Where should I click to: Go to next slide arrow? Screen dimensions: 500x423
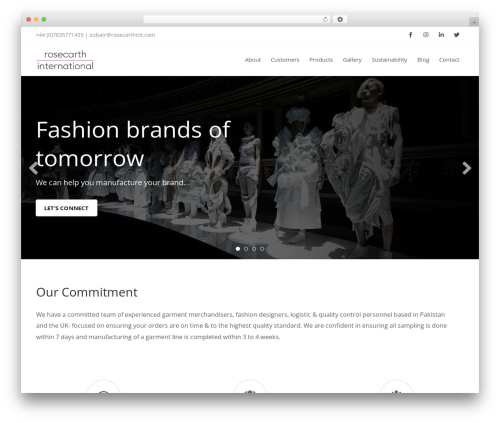(466, 168)
